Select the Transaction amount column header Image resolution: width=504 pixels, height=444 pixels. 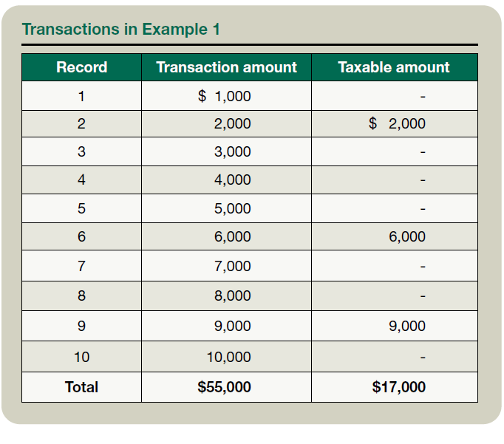(226, 67)
